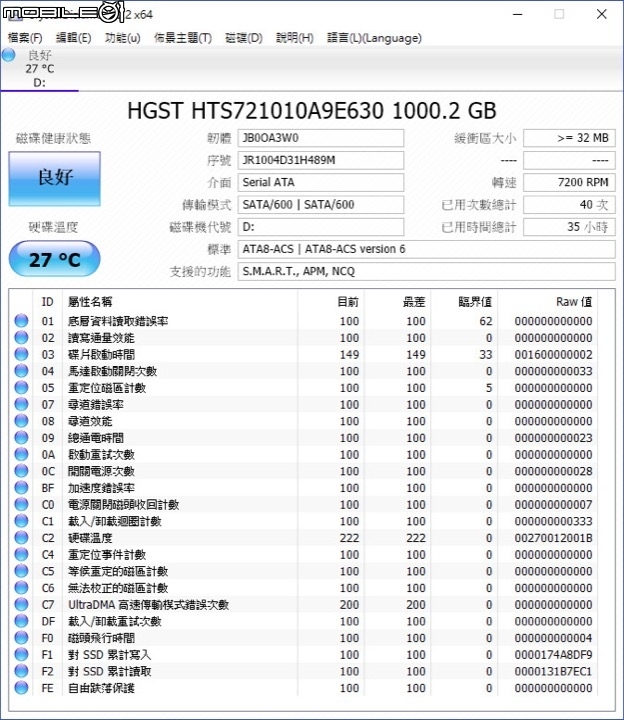The width and height of the screenshot is (624, 720).
Task: Click the ID column header
Action: 48,302
